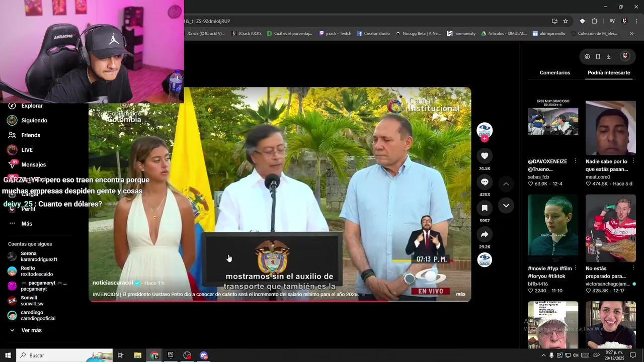The height and width of the screenshot is (362, 644).
Task: Click the Windows Start button
Action: (8, 355)
